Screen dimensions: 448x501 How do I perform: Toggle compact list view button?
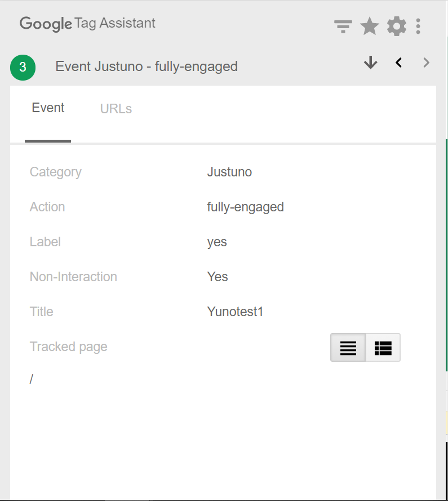[348, 348]
